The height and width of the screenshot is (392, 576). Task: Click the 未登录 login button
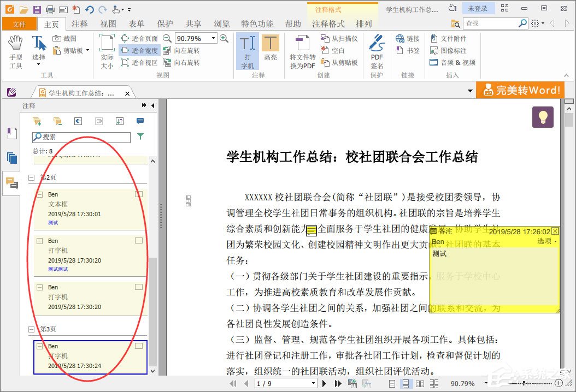point(479,8)
